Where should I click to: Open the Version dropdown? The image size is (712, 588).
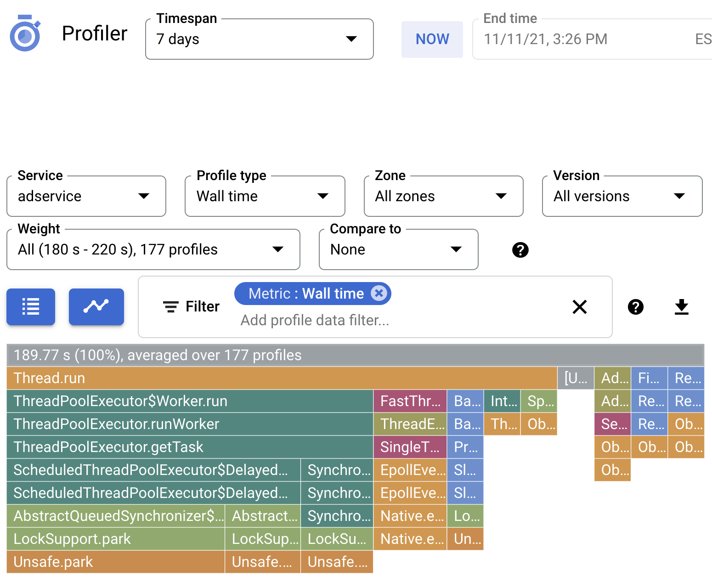[x=680, y=196]
